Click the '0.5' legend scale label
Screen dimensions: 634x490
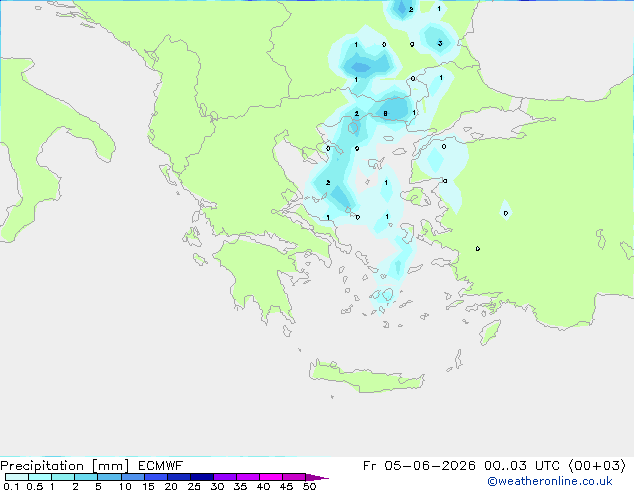pos(35,486)
